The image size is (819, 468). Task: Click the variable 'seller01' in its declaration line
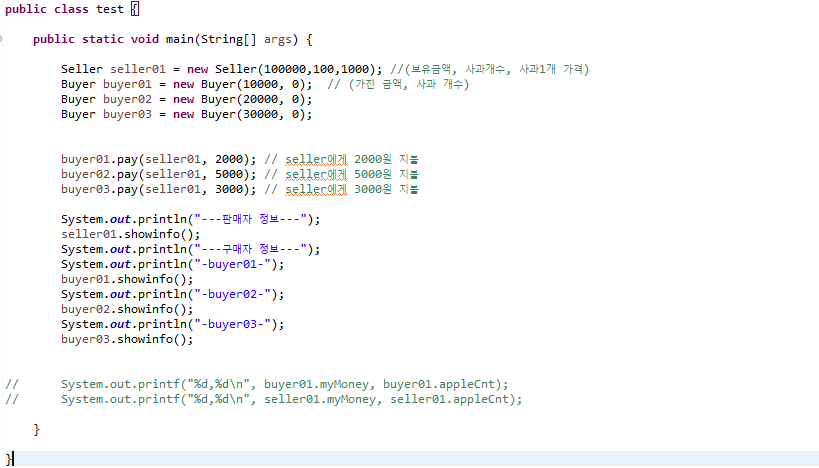click(137, 69)
